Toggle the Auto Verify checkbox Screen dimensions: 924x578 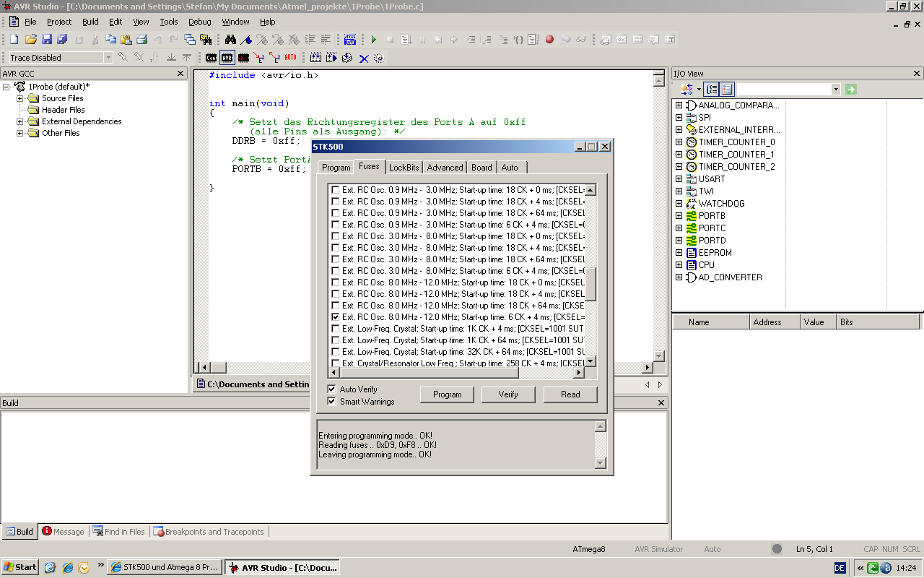332,389
